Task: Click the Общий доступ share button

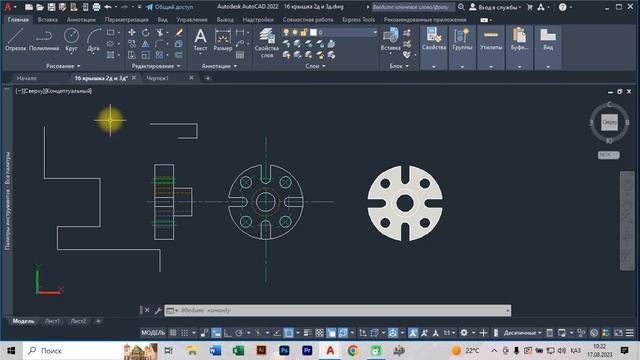Action: click(170, 7)
